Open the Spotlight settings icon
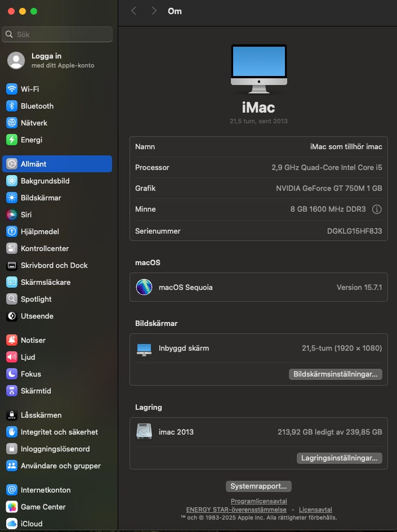Screen dimensions: 397x532 [x=12, y=299]
